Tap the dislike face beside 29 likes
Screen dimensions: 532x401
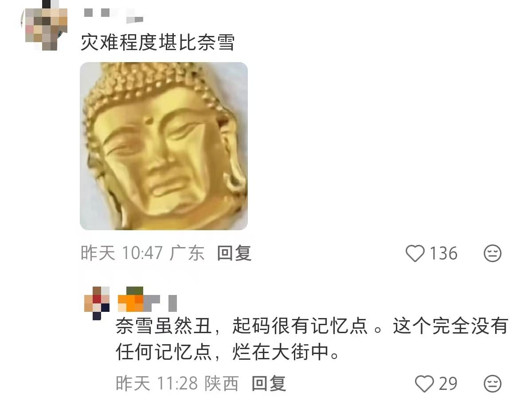point(492,384)
